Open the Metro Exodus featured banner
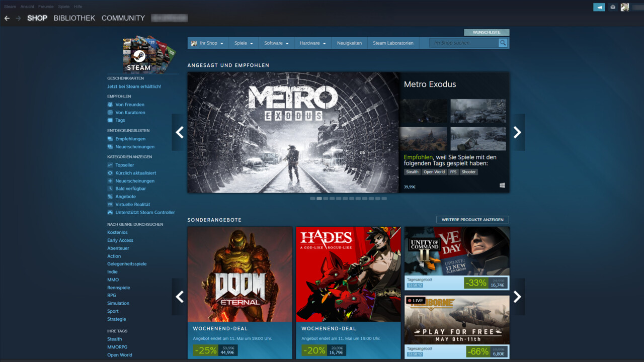This screenshot has height=362, width=644. pos(293,132)
